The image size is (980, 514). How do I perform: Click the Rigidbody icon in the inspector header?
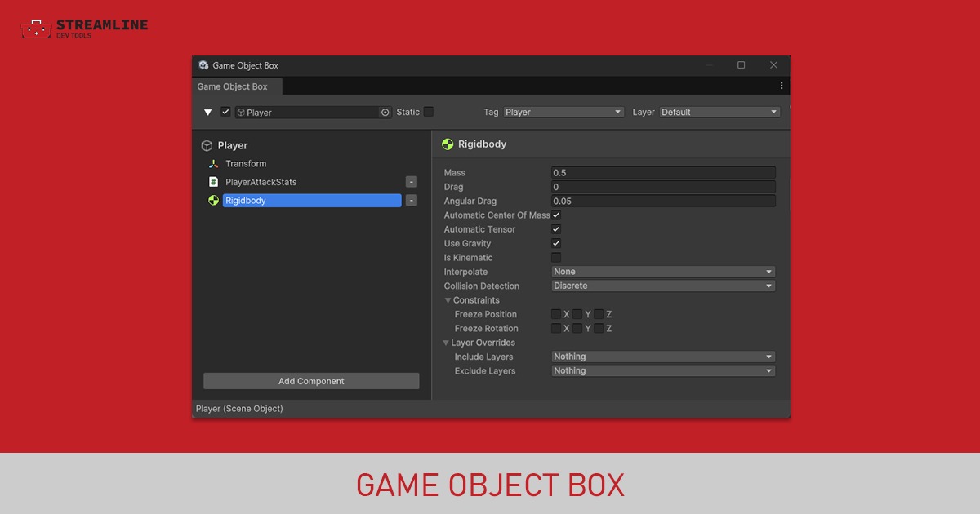tap(447, 144)
